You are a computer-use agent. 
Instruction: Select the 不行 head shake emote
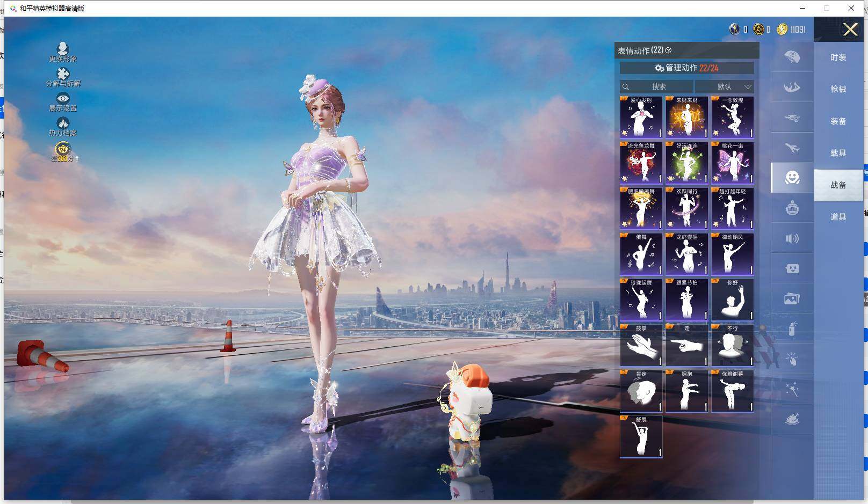coord(732,345)
